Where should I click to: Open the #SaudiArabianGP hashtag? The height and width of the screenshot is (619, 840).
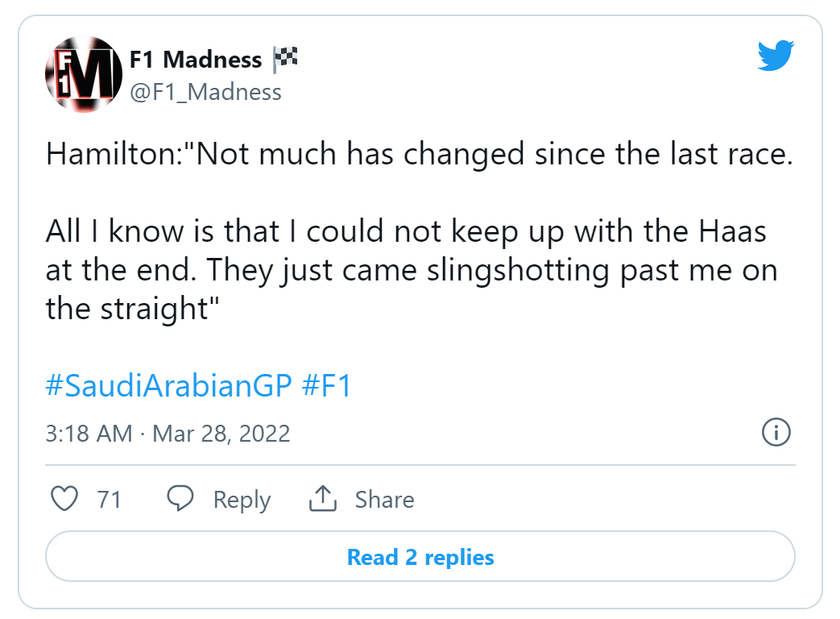click(168, 385)
